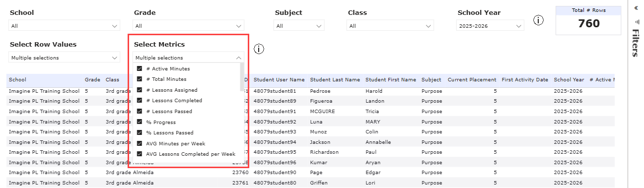
Task: Select last name Kumar
Action: 319,163
